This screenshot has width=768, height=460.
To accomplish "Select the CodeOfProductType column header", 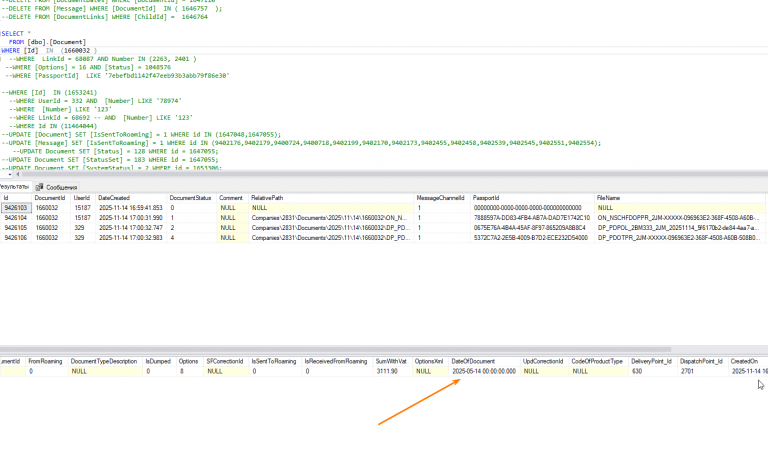I will [598, 362].
